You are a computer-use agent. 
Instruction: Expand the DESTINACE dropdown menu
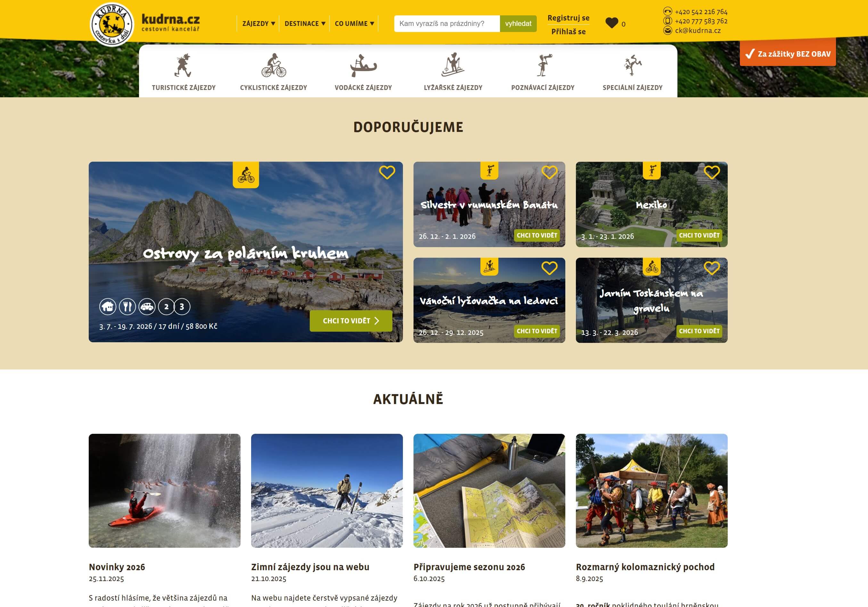pyautogui.click(x=305, y=23)
